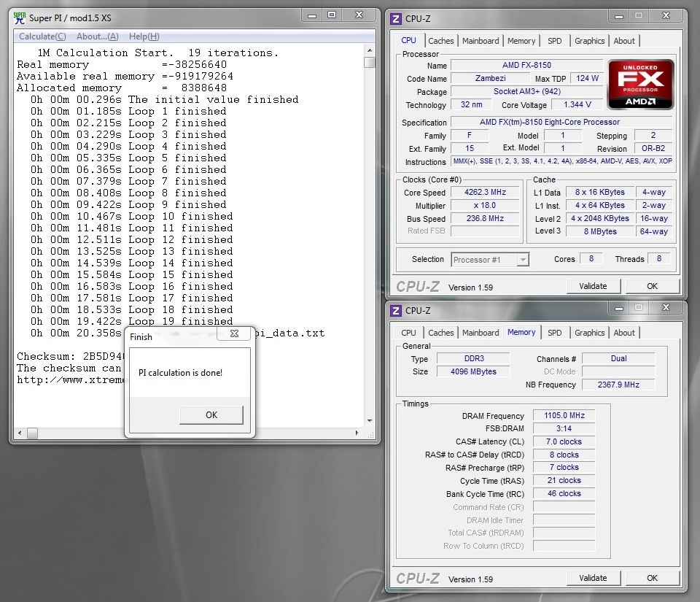The image size is (700, 602).
Task: Switch to Caches tab in lower CPU-Z window
Action: tap(440, 333)
